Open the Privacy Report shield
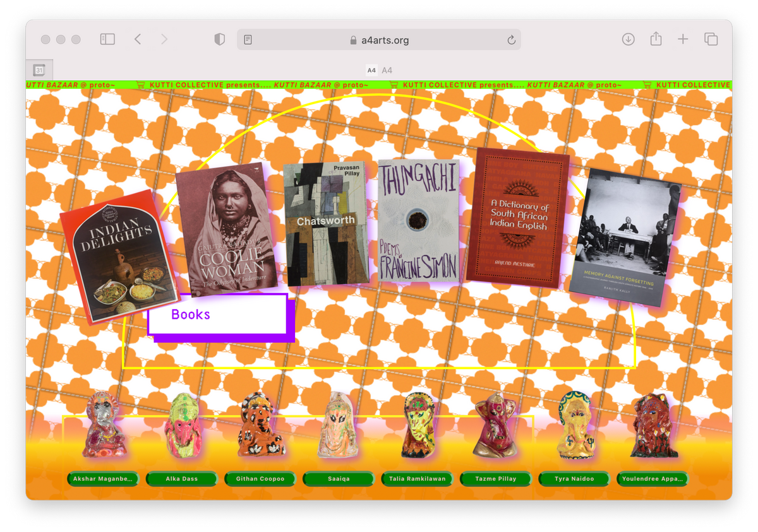Viewport: 758px width, 532px height. pyautogui.click(x=219, y=39)
